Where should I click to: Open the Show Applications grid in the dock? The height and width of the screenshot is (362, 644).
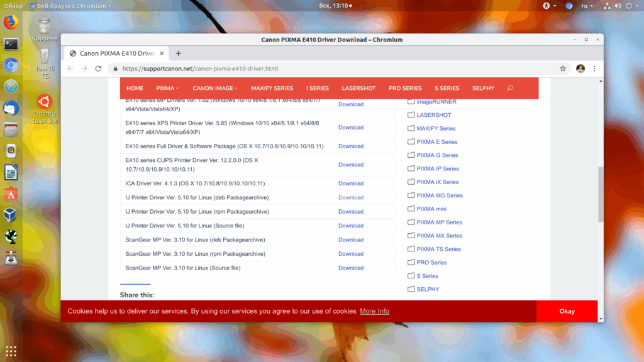pos(11,351)
